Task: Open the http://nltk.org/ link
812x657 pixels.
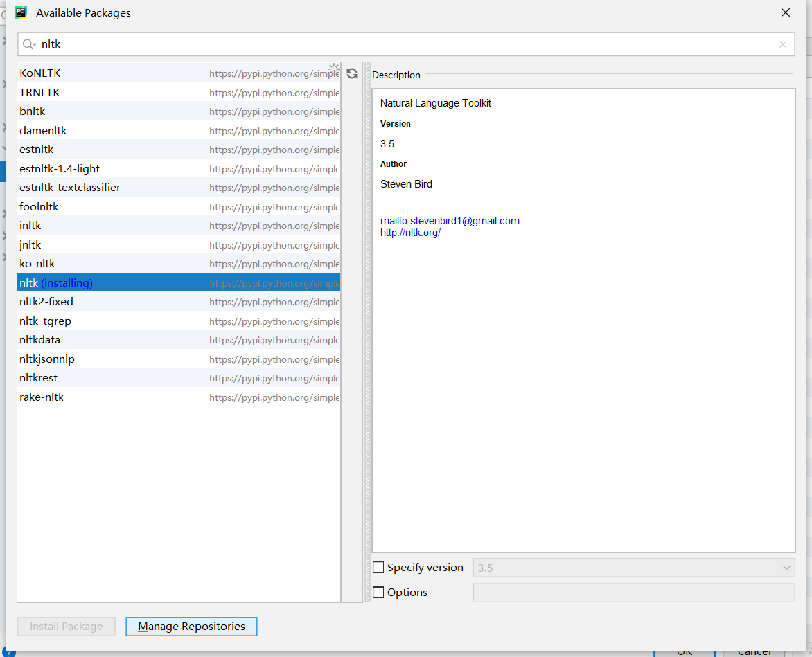Action: [410, 233]
